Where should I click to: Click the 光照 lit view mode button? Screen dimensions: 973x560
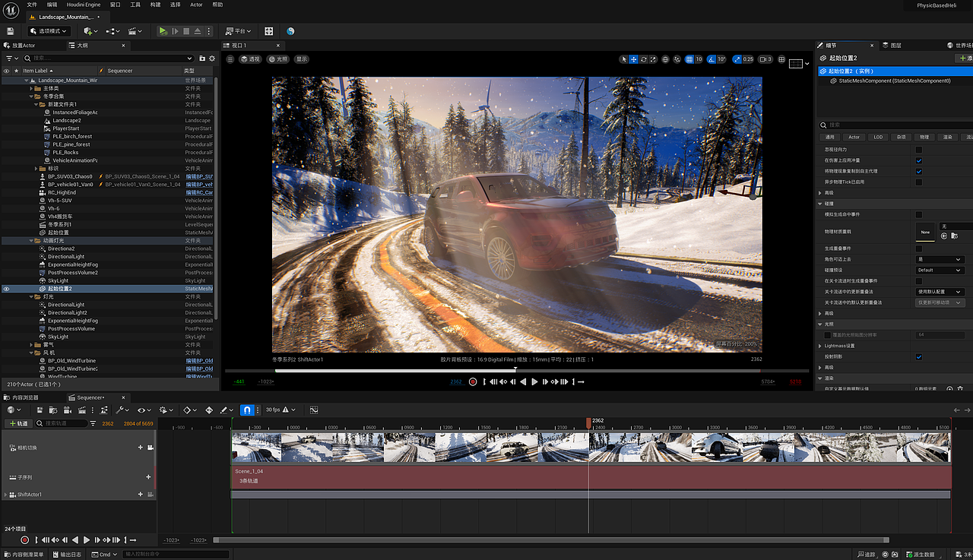point(278,59)
